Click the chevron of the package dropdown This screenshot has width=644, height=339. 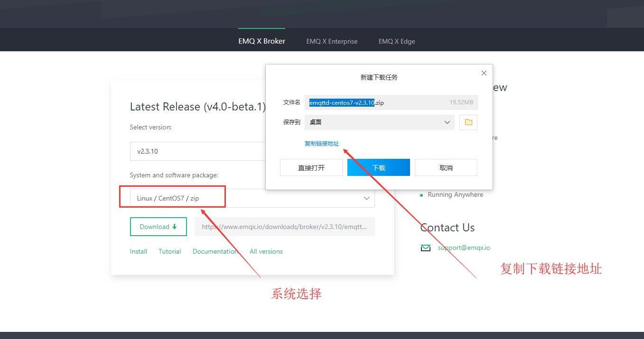[x=366, y=198]
